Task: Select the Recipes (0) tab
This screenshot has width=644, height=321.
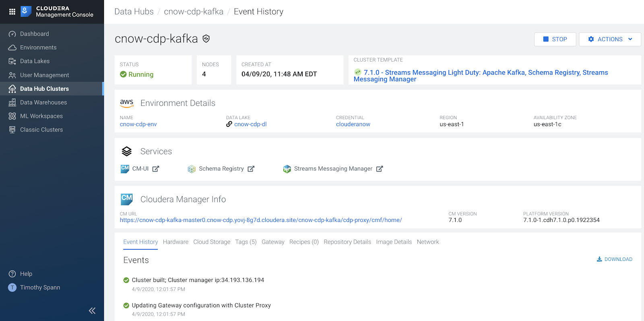Action: click(x=304, y=242)
